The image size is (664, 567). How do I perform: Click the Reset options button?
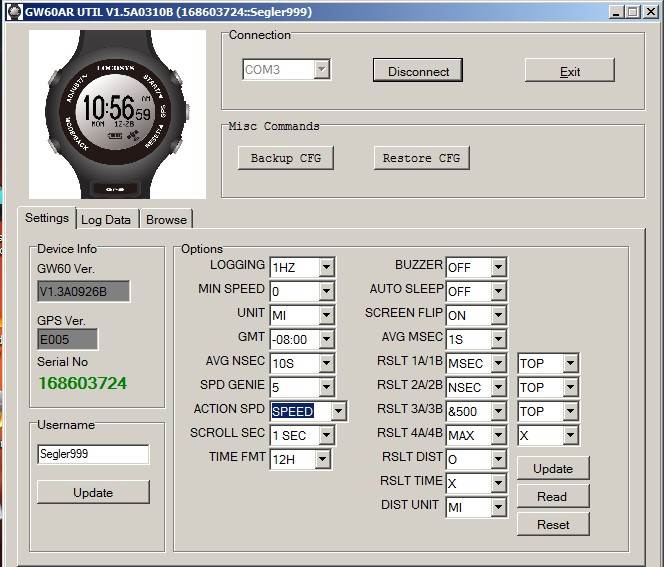(553, 524)
